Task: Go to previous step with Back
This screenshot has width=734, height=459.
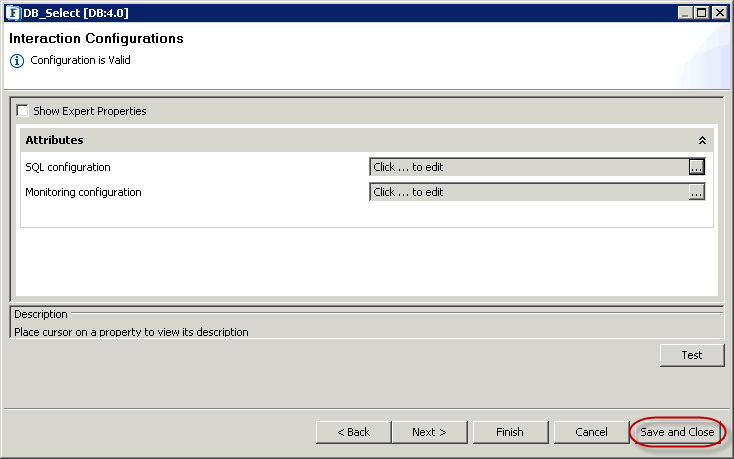Action: tap(353, 432)
